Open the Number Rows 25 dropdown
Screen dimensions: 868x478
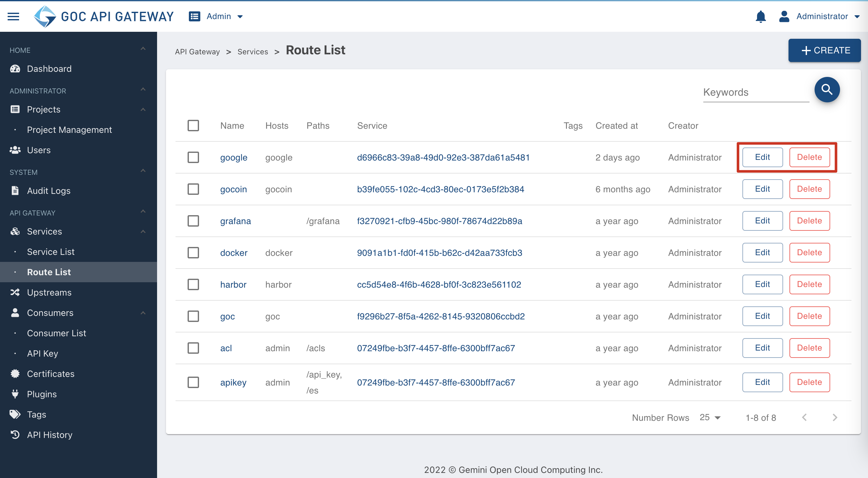[710, 417]
